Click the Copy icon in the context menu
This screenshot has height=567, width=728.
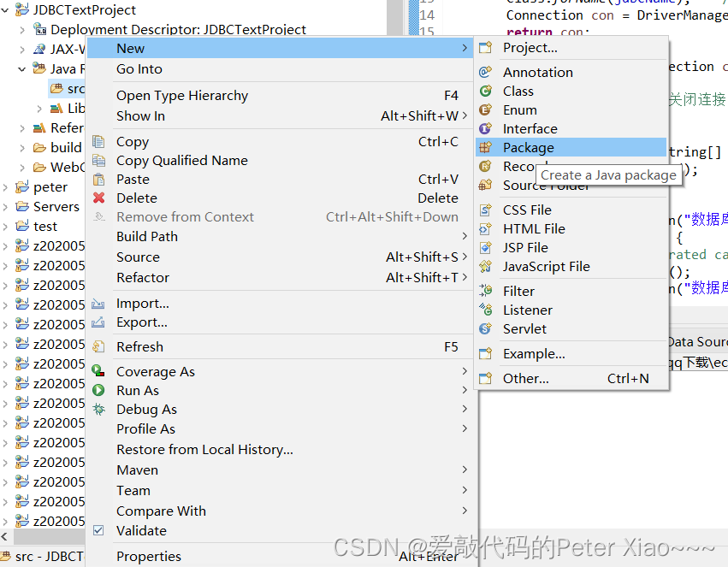98,141
